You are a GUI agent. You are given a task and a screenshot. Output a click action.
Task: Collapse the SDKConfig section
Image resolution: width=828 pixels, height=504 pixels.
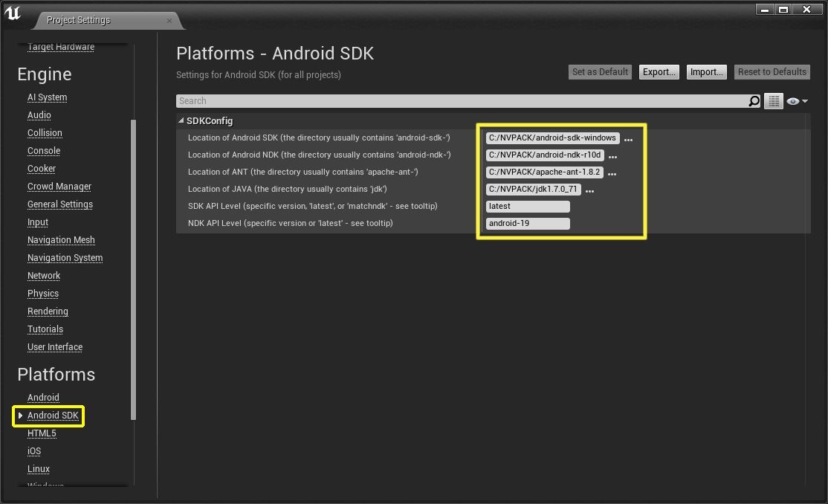tap(181, 120)
